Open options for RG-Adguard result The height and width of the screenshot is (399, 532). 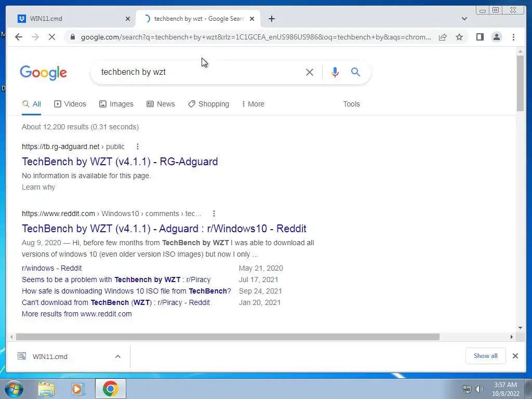point(137,147)
